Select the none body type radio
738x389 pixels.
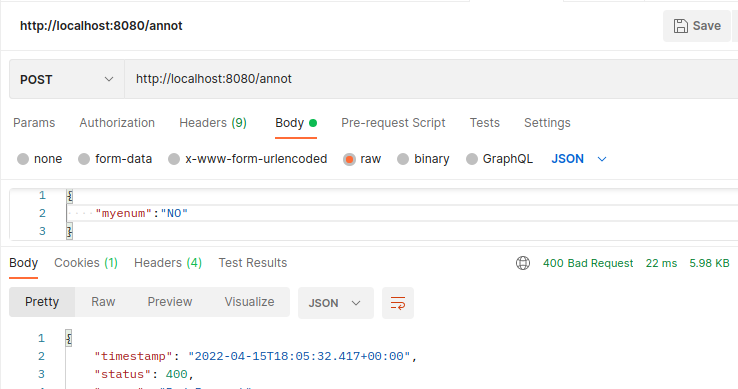click(x=23, y=159)
